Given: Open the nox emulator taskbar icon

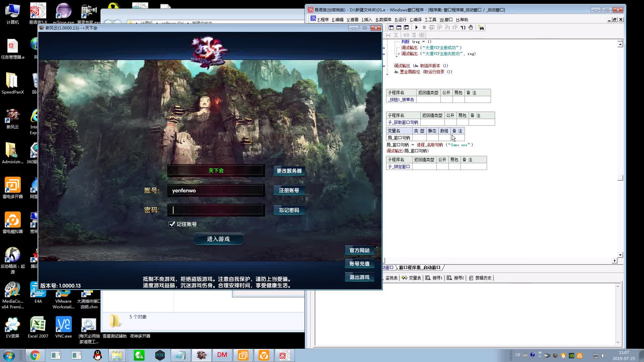Looking at the screenshot, I should point(160,355).
